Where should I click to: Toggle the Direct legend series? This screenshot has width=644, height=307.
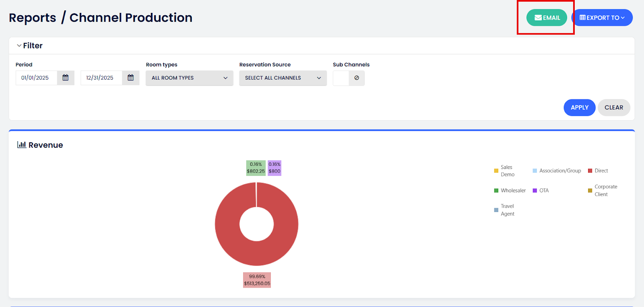598,171
